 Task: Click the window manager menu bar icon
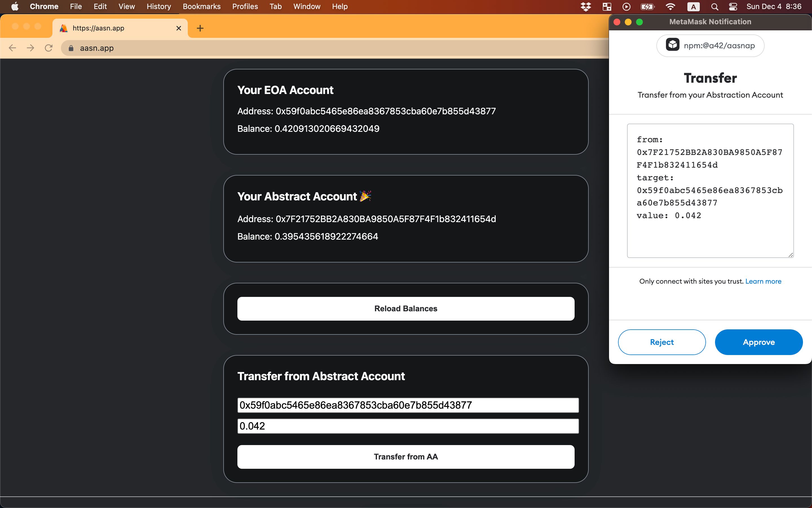(607, 7)
